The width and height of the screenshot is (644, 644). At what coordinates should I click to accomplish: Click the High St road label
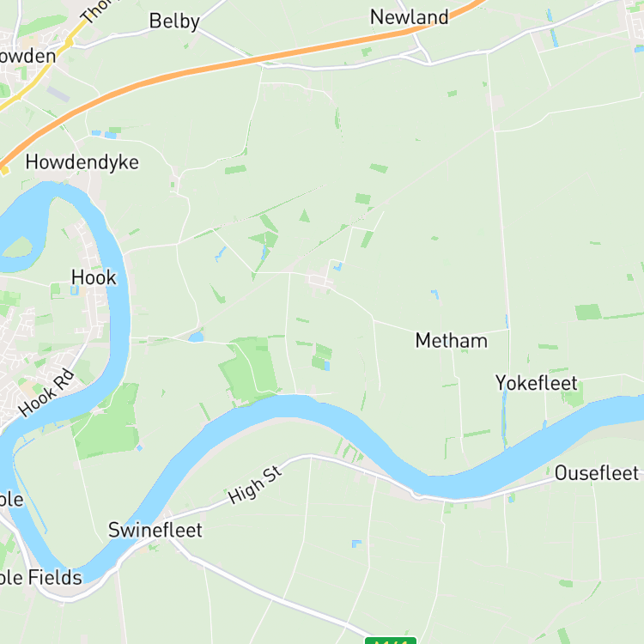255,485
